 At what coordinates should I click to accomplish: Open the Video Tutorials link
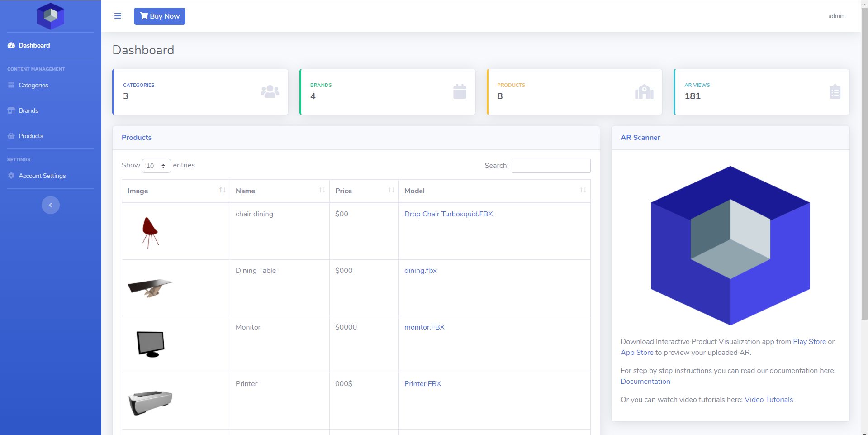coord(768,400)
